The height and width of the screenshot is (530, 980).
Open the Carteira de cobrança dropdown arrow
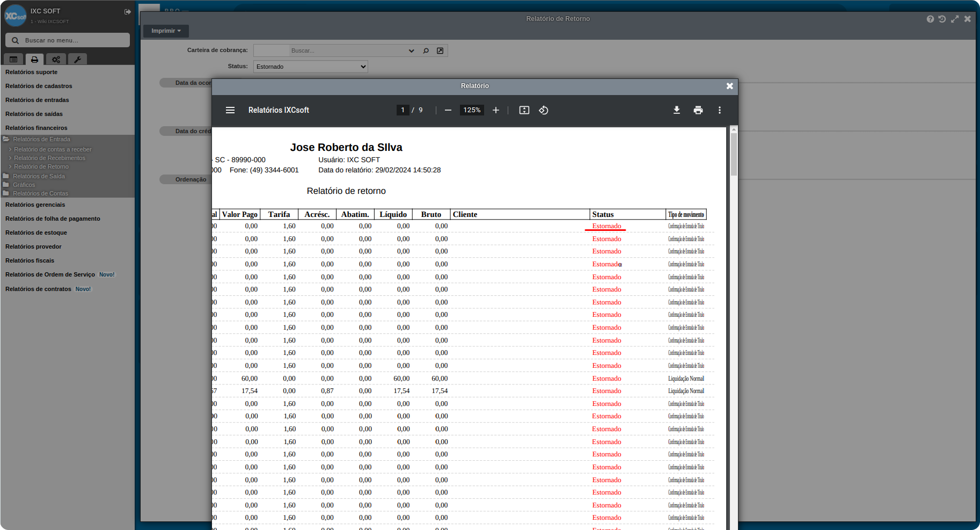412,50
